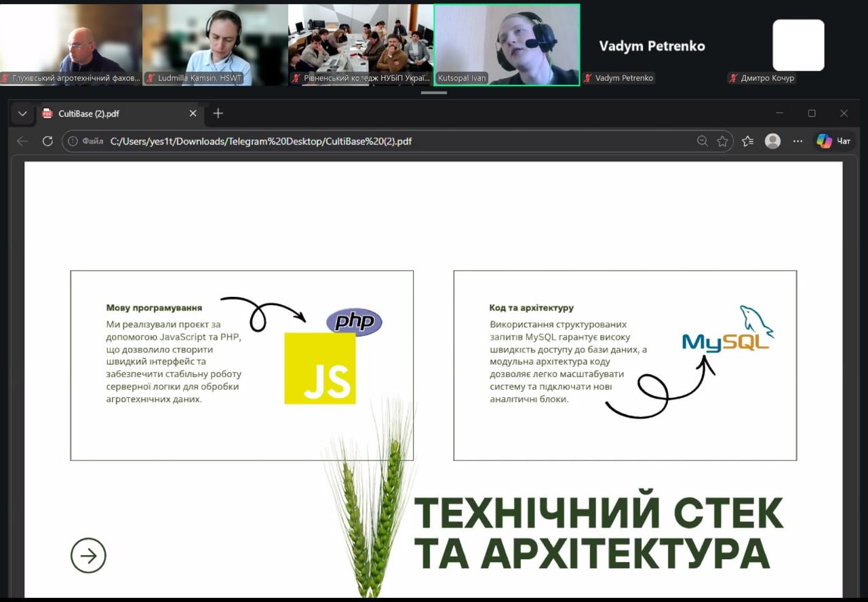Click muted mic icon beside small Vadym Petrenko label
868x602 pixels.
coord(588,78)
